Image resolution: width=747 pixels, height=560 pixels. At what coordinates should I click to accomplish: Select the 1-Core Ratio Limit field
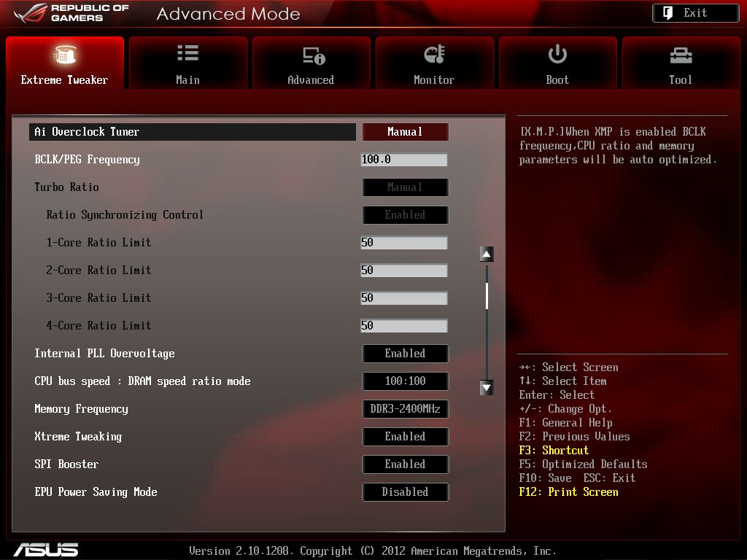pyautogui.click(x=403, y=243)
